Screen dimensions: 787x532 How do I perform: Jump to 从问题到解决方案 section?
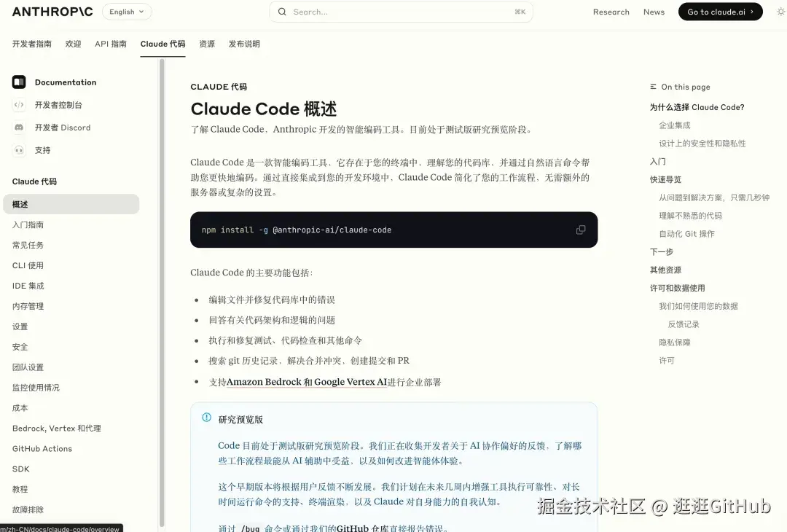714,197
